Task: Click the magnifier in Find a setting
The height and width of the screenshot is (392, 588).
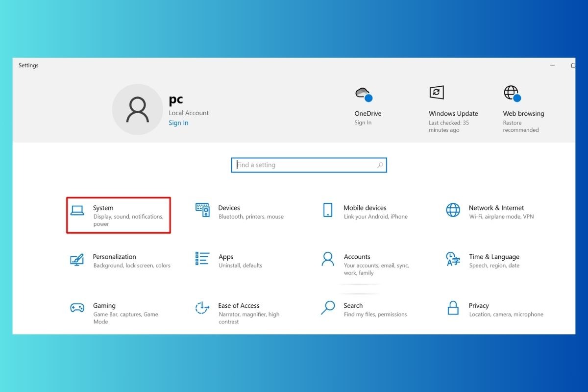Action: (x=380, y=165)
